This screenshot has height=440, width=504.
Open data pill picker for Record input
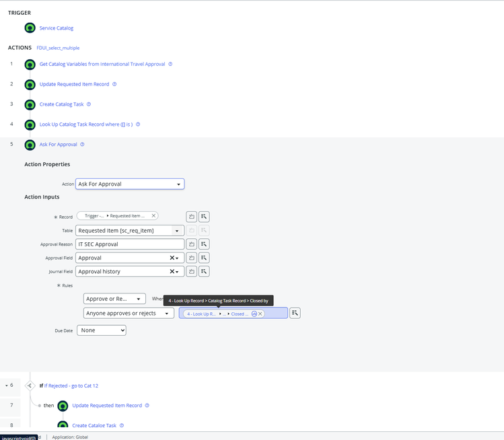tap(204, 217)
